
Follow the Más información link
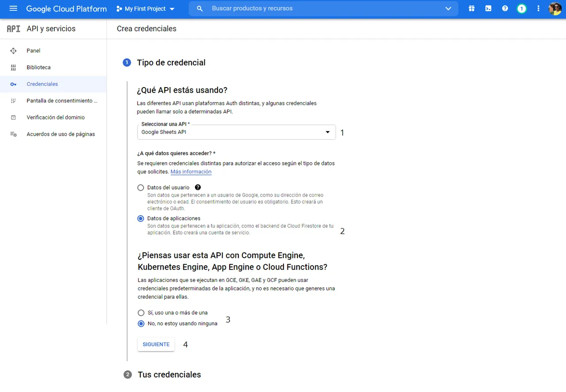pos(191,171)
